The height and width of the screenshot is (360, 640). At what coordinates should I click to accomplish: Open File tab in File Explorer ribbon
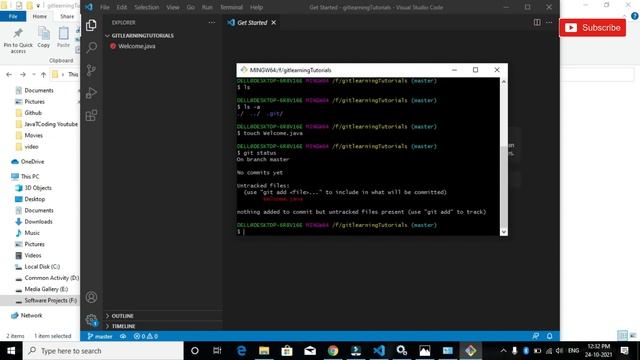[13, 16]
